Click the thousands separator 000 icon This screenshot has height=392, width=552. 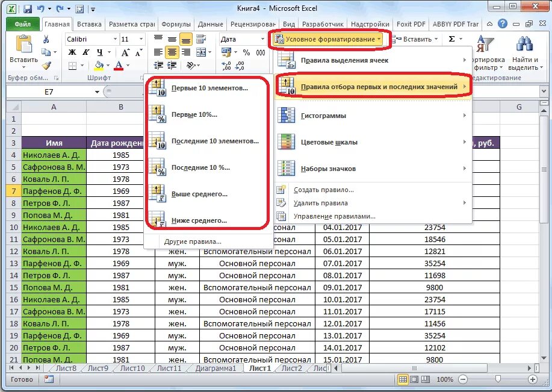pyautogui.click(x=261, y=52)
